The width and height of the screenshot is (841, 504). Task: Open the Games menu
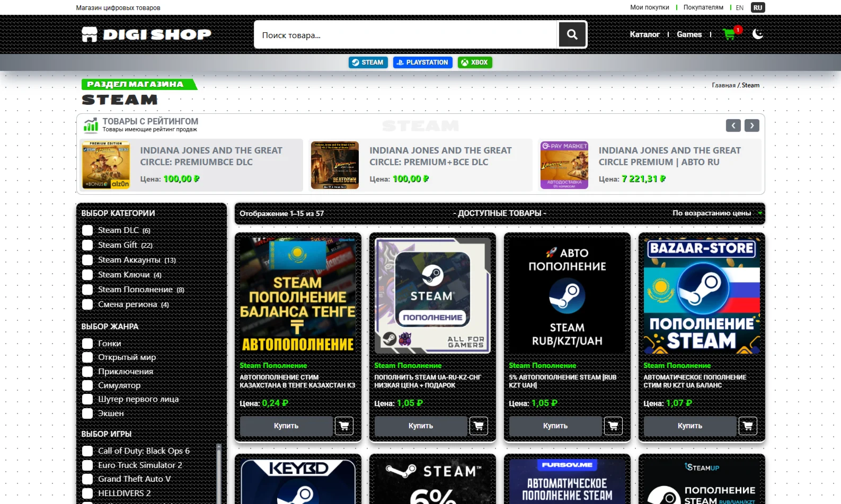click(x=689, y=34)
